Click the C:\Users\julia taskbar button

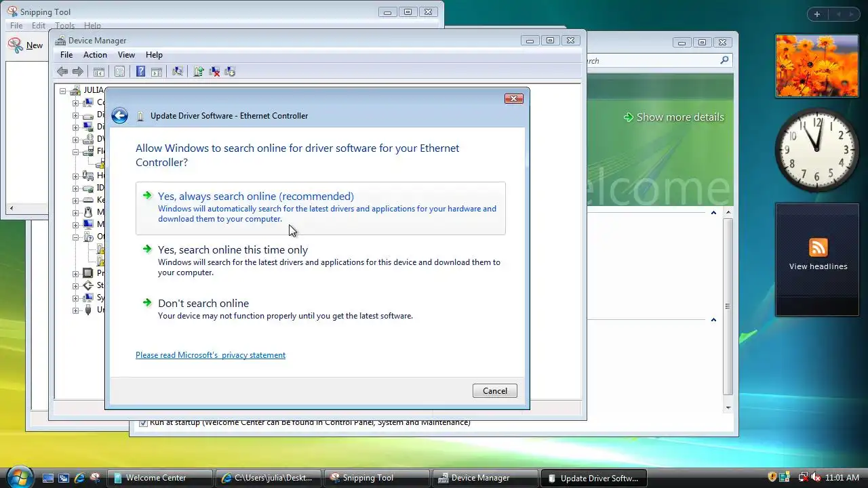pos(269,478)
